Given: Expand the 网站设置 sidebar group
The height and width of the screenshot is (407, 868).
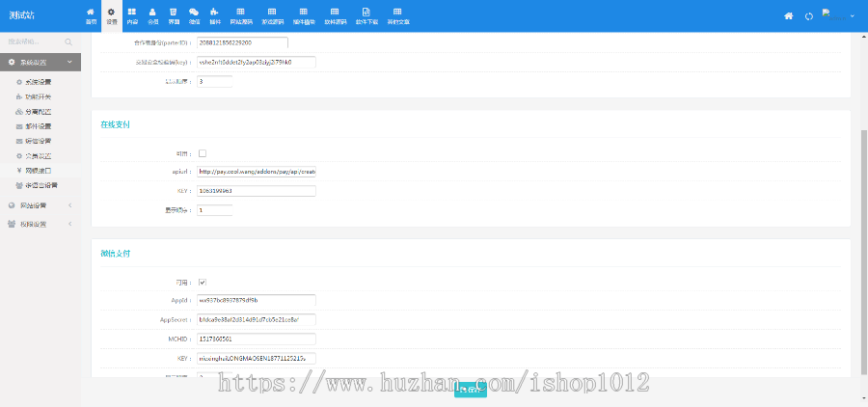Looking at the screenshot, I should point(41,205).
